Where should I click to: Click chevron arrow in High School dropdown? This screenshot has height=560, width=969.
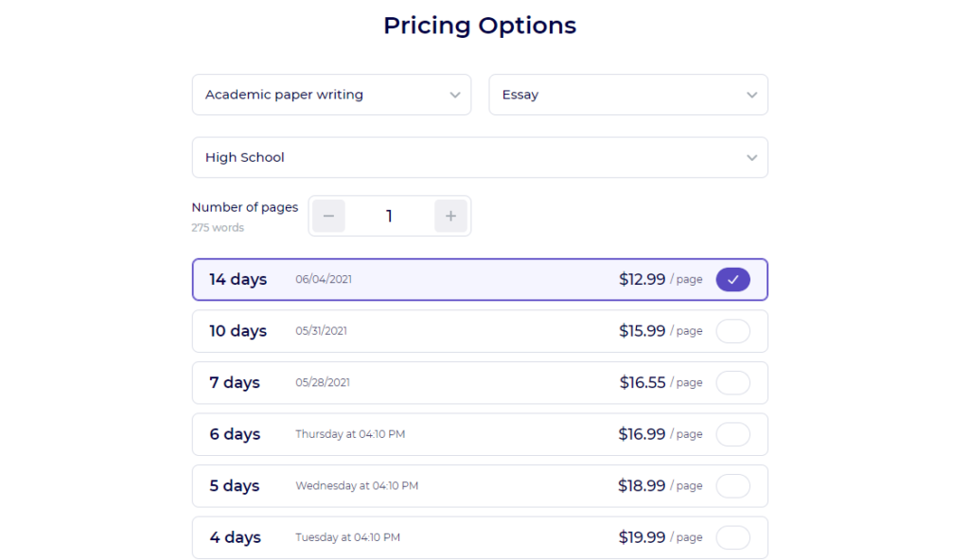click(x=751, y=158)
